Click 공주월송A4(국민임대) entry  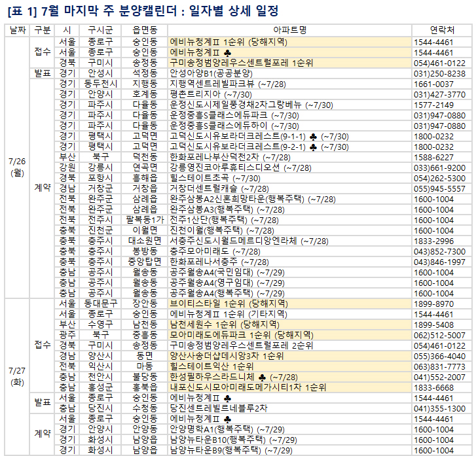click(227, 272)
